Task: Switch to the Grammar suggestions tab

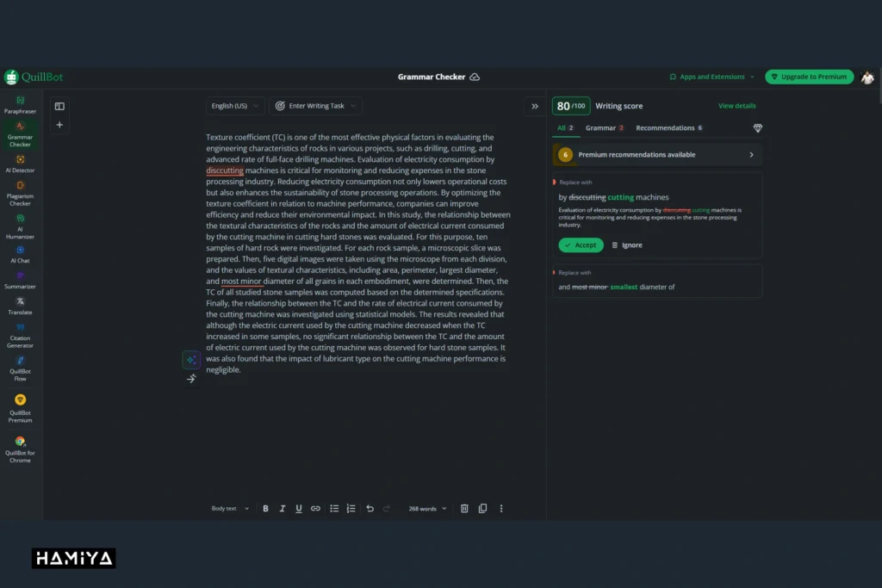Action: point(604,127)
